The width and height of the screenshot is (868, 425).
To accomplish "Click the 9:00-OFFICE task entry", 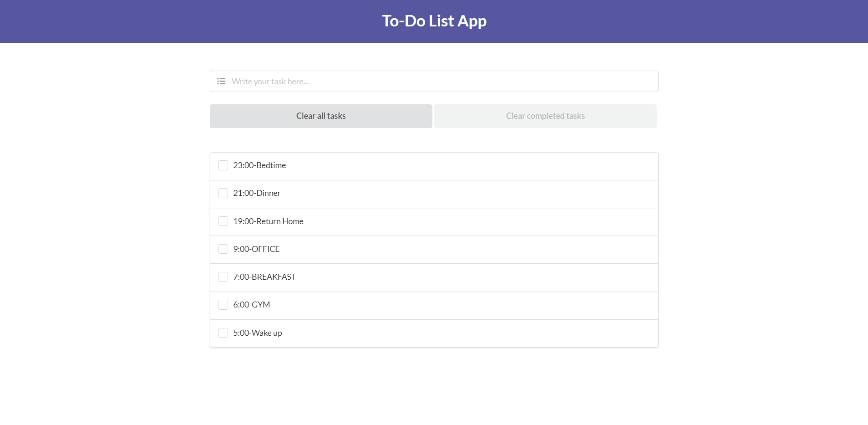I will tap(256, 249).
